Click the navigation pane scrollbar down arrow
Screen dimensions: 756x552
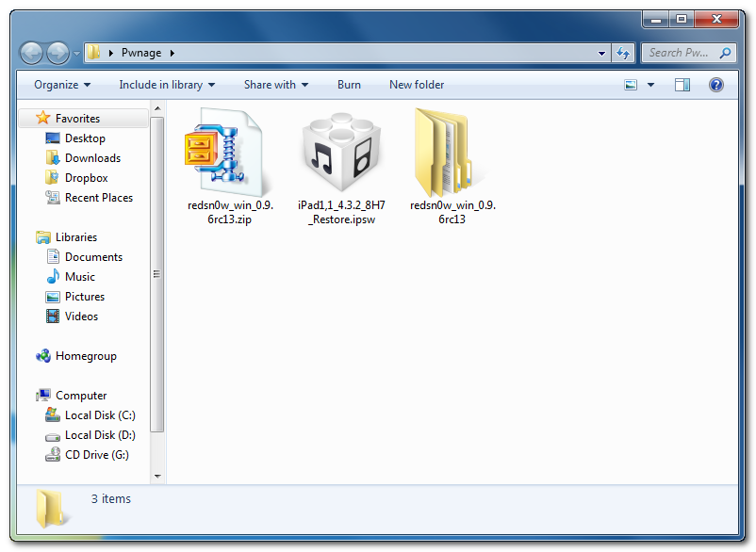(157, 477)
